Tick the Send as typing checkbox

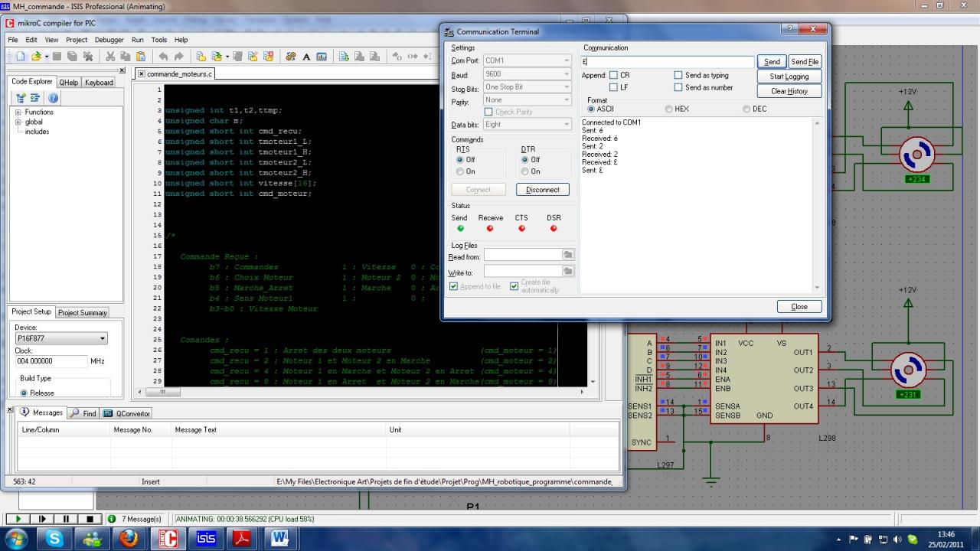pyautogui.click(x=678, y=76)
